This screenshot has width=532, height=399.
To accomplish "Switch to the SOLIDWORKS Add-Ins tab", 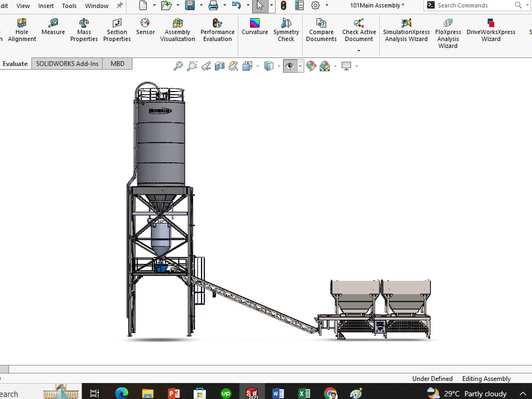I will coord(66,63).
